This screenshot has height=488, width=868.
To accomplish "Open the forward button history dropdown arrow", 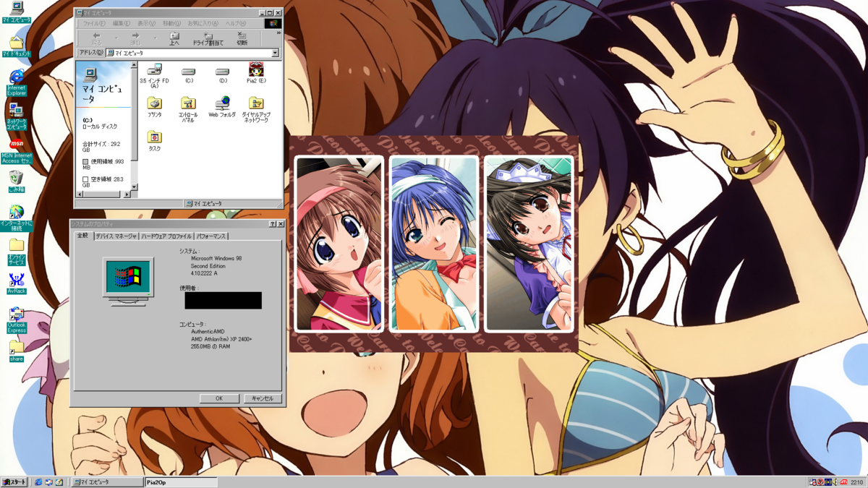I will [x=155, y=38].
